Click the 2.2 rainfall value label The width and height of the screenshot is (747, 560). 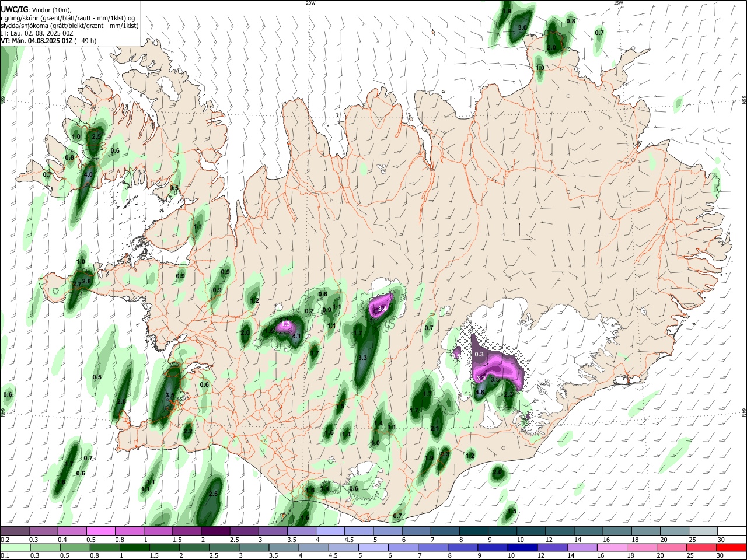point(188,431)
